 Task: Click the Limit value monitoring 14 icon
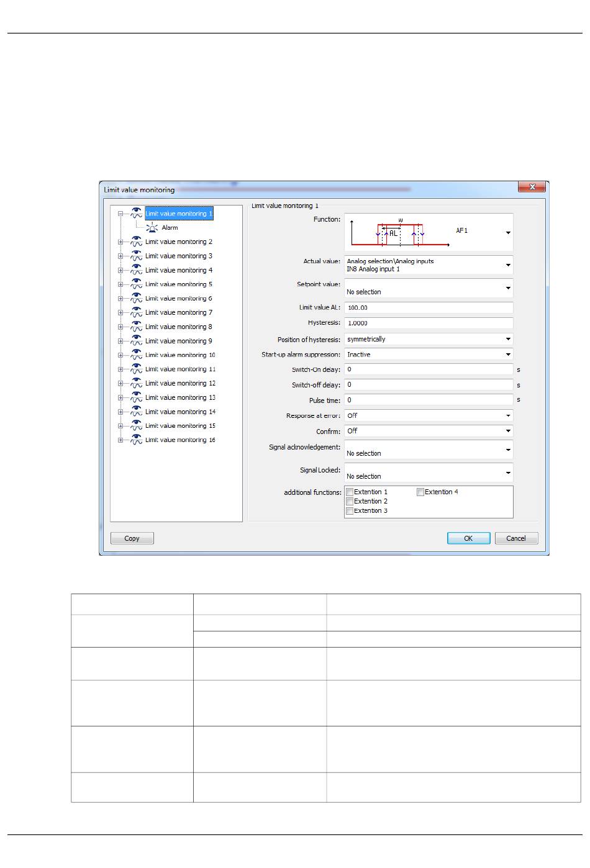(x=137, y=412)
